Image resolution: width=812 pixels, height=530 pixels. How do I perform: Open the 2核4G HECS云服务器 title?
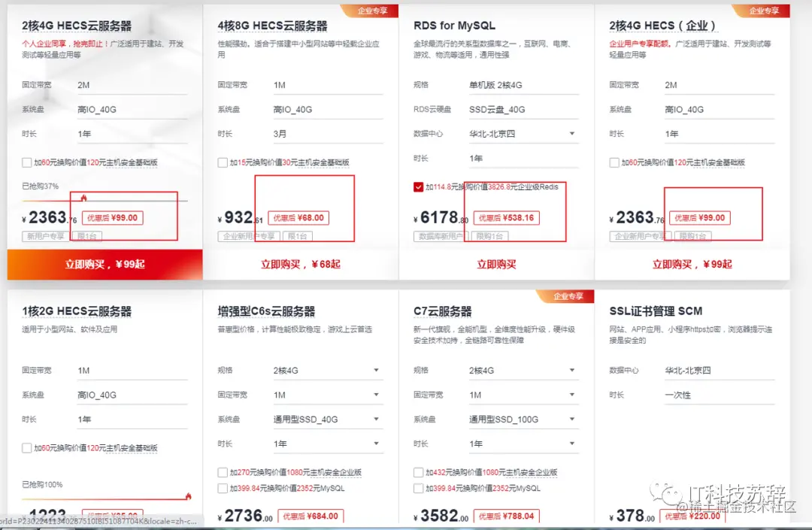coord(77,26)
